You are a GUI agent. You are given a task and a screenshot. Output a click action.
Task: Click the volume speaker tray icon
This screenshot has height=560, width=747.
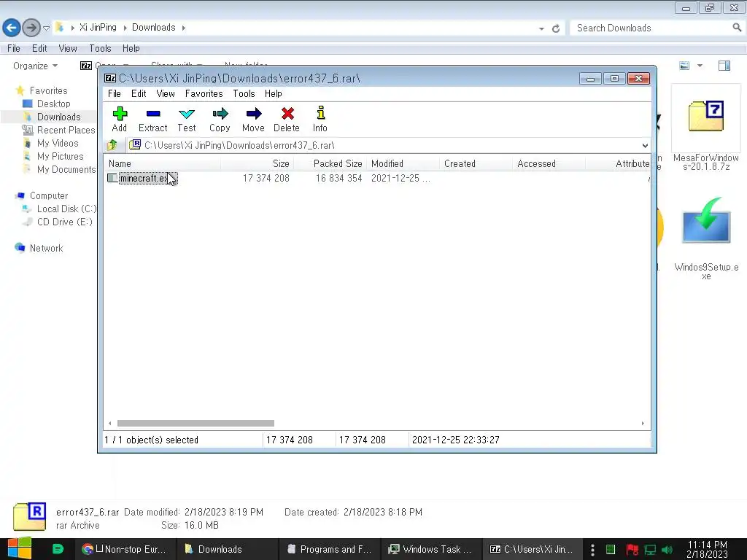pyautogui.click(x=667, y=550)
